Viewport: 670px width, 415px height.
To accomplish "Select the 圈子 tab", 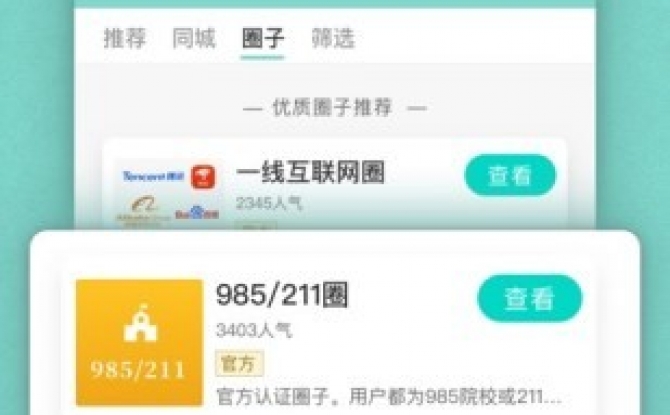I will click(262, 38).
